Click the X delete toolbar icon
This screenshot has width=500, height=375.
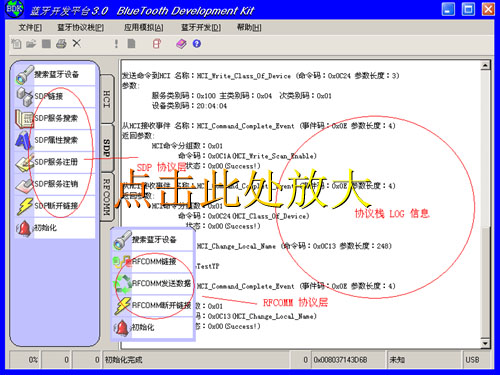[77, 43]
